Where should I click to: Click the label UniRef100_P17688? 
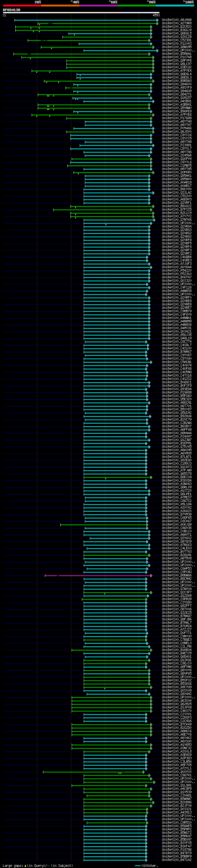pos(177,118)
